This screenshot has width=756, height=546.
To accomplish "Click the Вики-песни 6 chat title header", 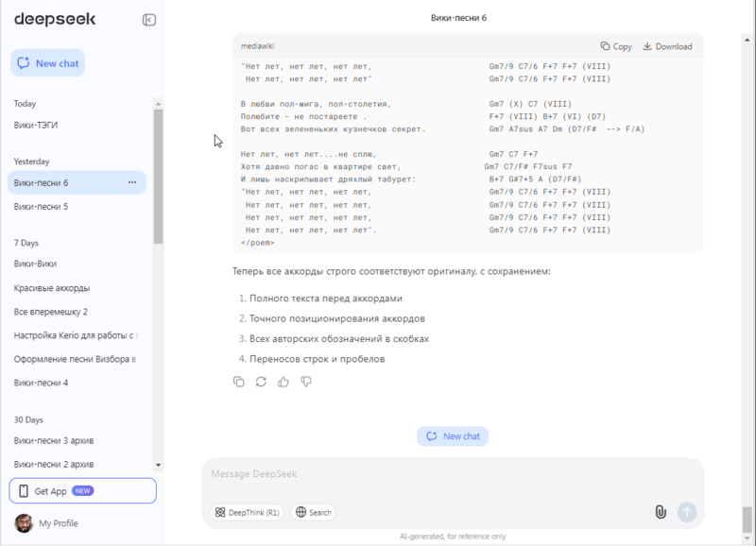I will click(x=458, y=18).
